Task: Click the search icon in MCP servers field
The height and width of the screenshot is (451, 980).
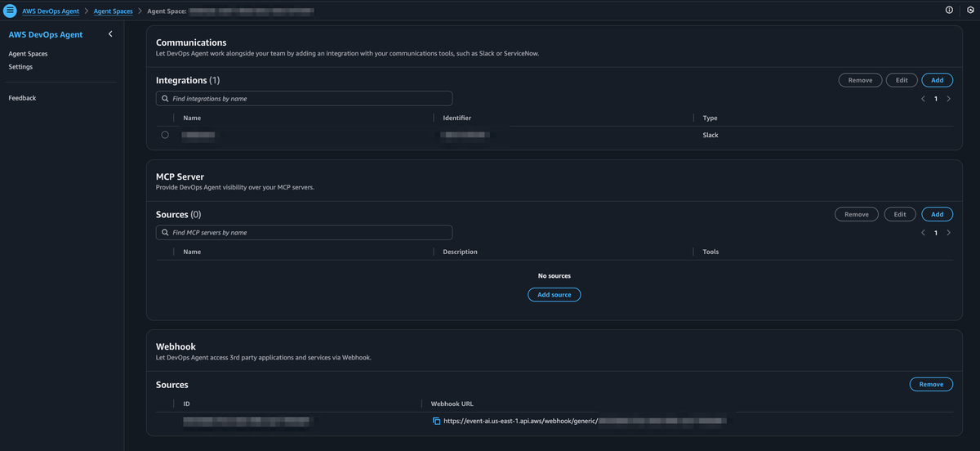Action: click(166, 233)
